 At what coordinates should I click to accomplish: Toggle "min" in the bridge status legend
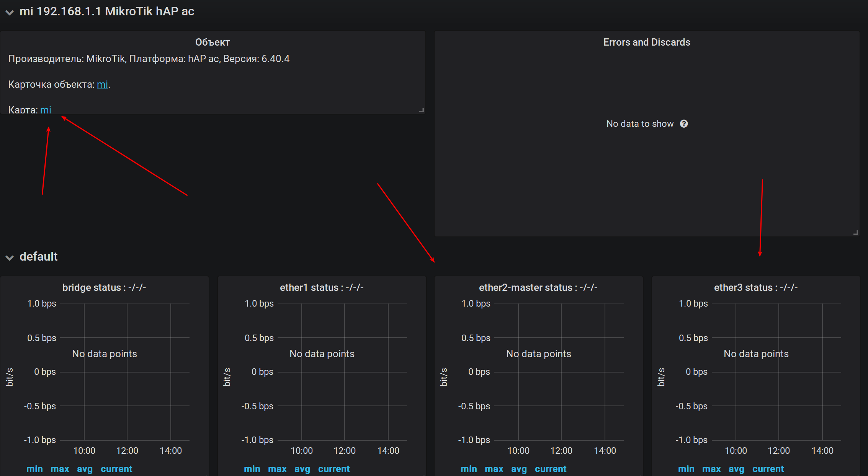point(34,468)
